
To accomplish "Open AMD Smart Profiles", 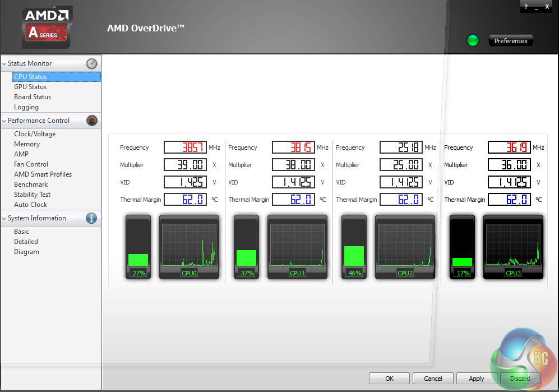I will click(43, 174).
